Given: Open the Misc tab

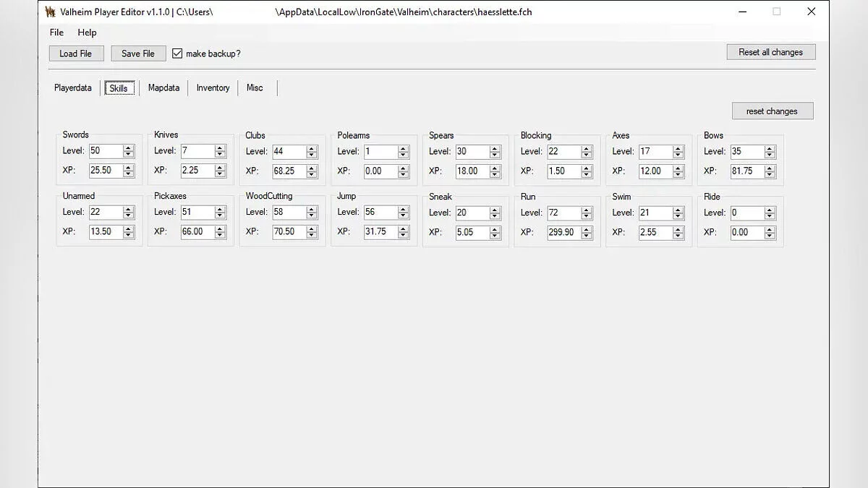Looking at the screenshot, I should pyautogui.click(x=255, y=87).
